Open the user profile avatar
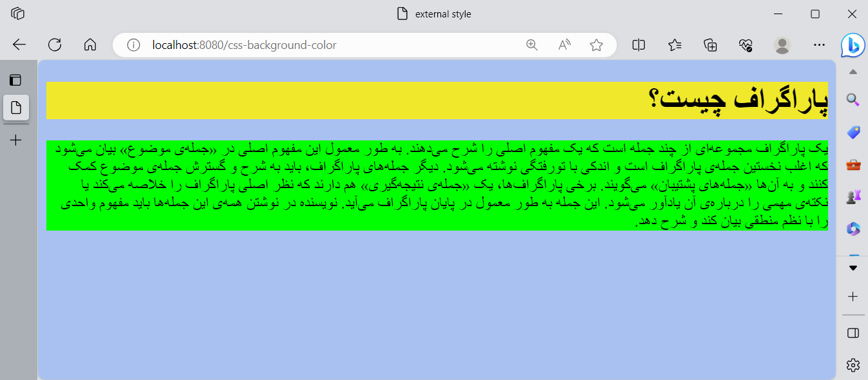The width and height of the screenshot is (868, 380). click(x=782, y=45)
